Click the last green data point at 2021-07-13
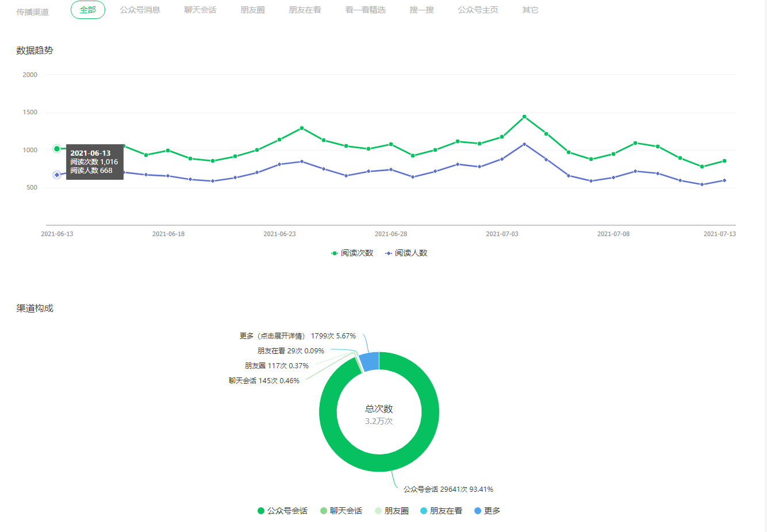Viewport: 767px width, 532px height. point(724,161)
